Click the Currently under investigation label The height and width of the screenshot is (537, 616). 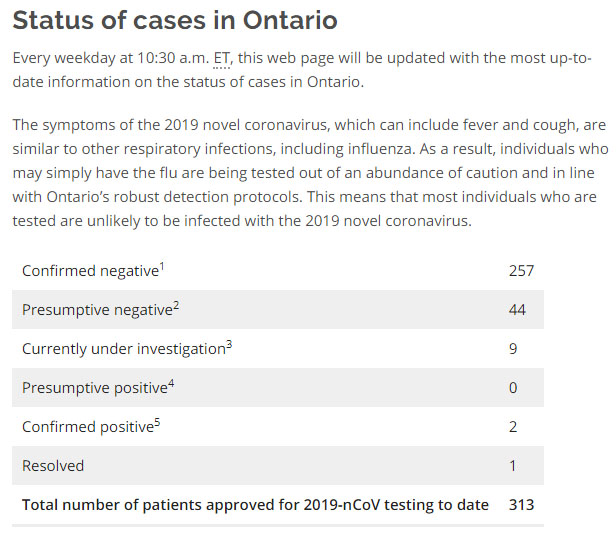click(122, 349)
